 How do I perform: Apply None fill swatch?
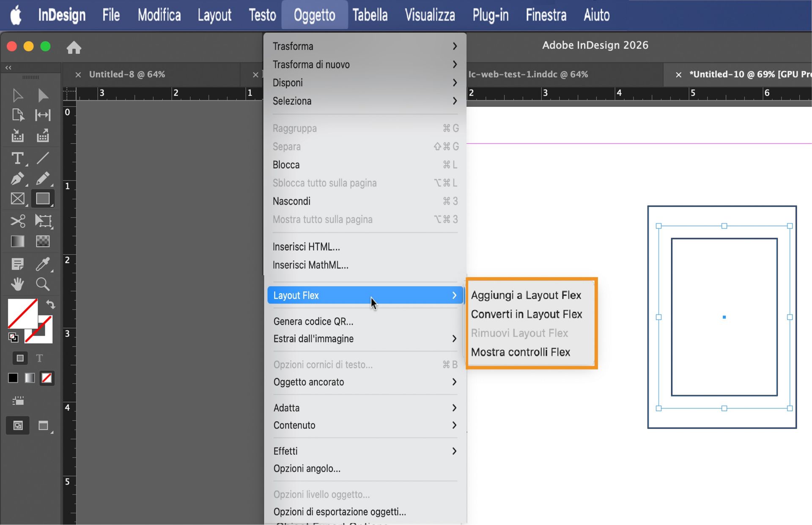[47, 378]
